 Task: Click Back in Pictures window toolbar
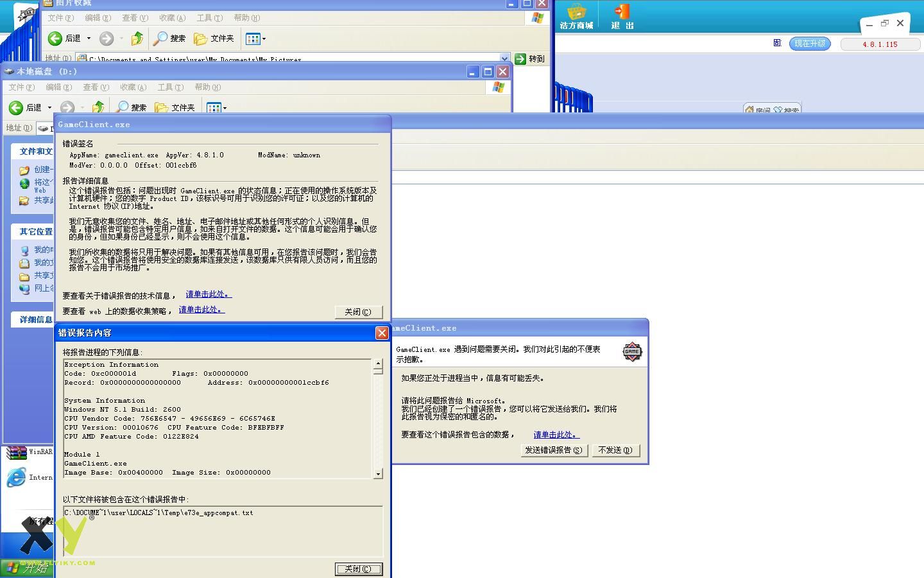point(65,39)
